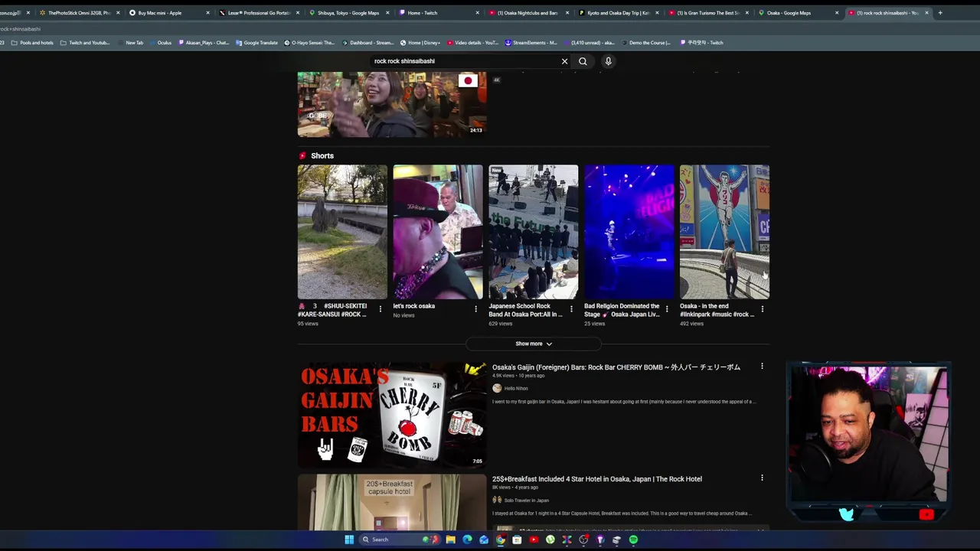Activate voice search microphone icon
The height and width of the screenshot is (551, 980).
pos(608,61)
